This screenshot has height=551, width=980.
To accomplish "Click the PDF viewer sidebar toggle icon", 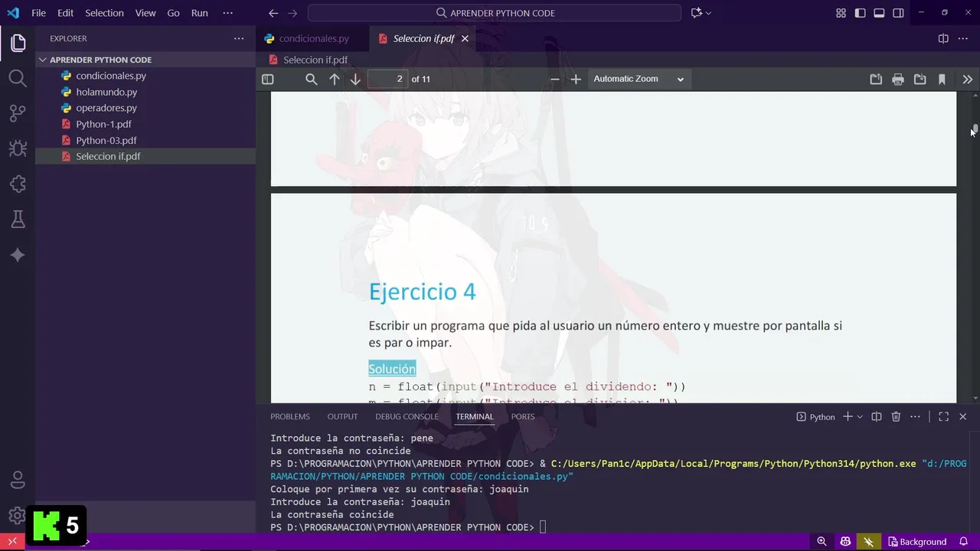I will click(x=267, y=79).
